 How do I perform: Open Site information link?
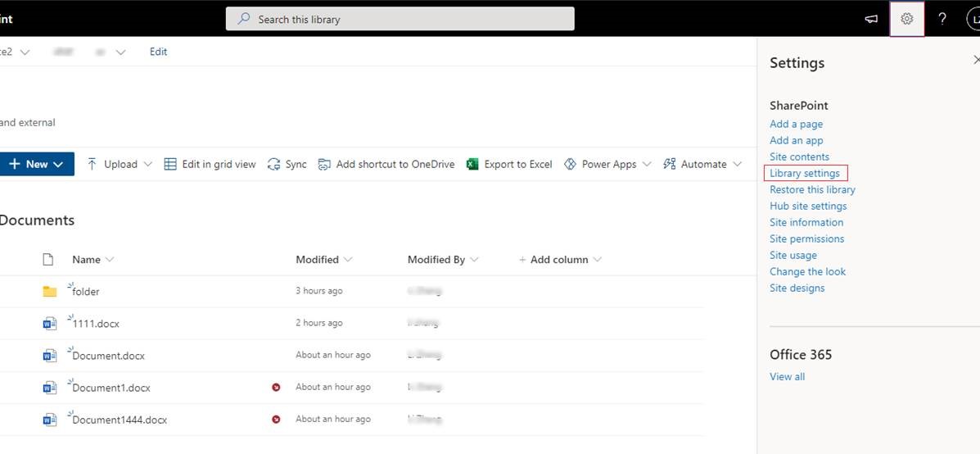[806, 222]
